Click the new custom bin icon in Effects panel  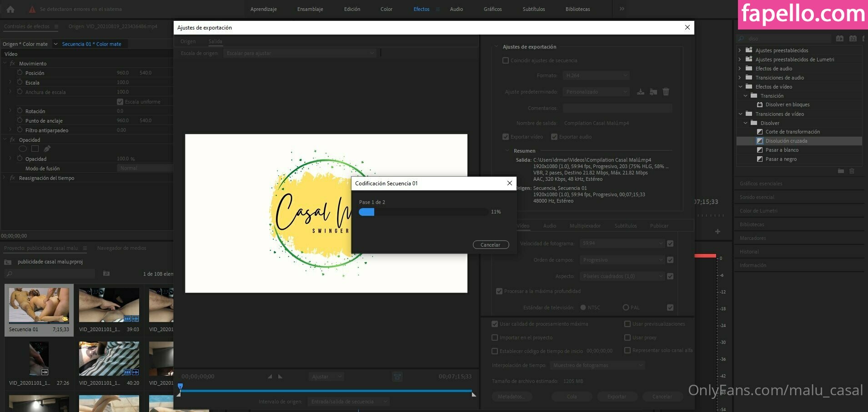(x=841, y=171)
